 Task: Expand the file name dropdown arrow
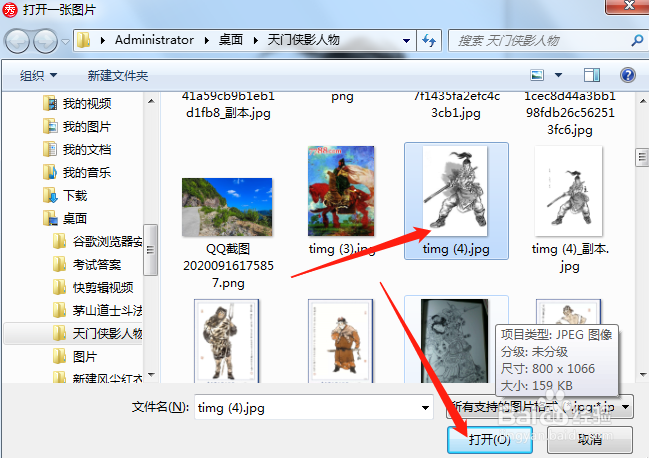point(425,408)
